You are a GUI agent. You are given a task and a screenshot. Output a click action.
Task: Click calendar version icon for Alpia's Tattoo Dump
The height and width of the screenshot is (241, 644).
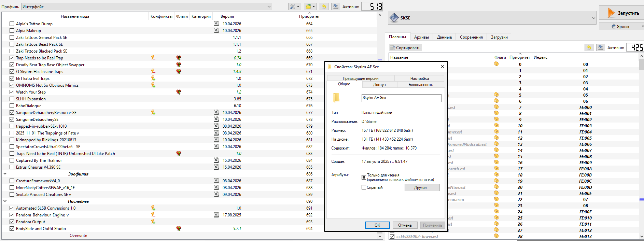(x=216, y=24)
